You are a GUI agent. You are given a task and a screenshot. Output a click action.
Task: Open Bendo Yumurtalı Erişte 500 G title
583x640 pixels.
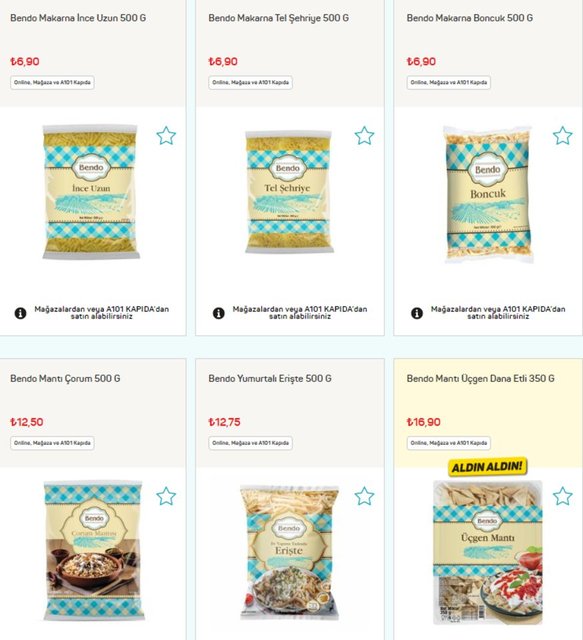pos(270,378)
